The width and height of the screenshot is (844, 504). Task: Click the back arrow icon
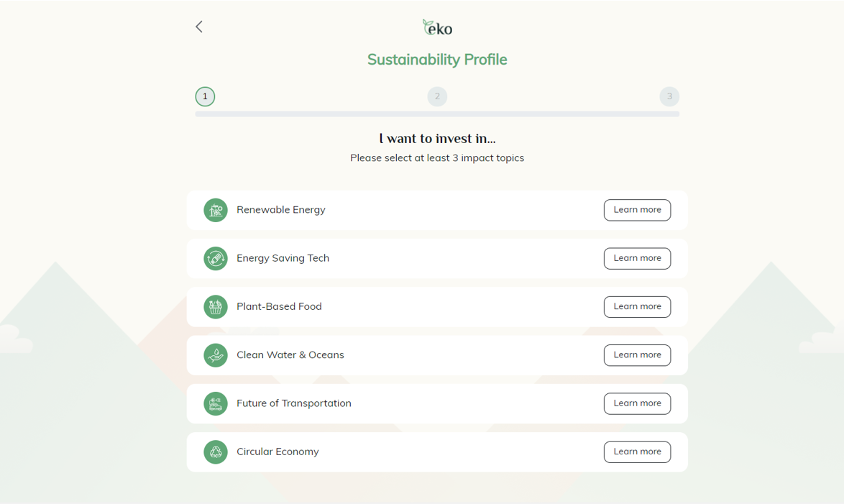click(x=199, y=27)
